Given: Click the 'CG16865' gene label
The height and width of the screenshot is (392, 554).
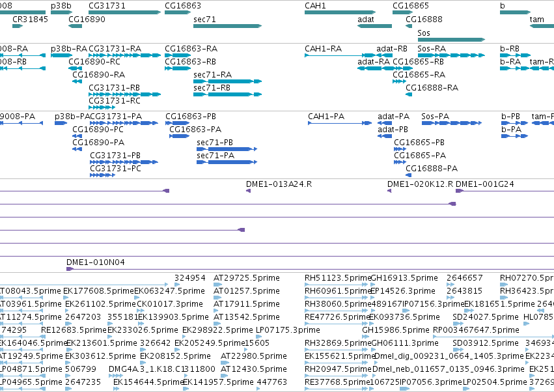Looking at the screenshot, I should [411, 6].
